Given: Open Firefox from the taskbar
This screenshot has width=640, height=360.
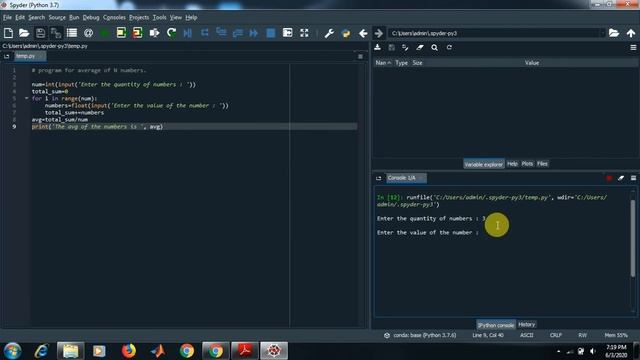Looking at the screenshot, I should point(129,351).
